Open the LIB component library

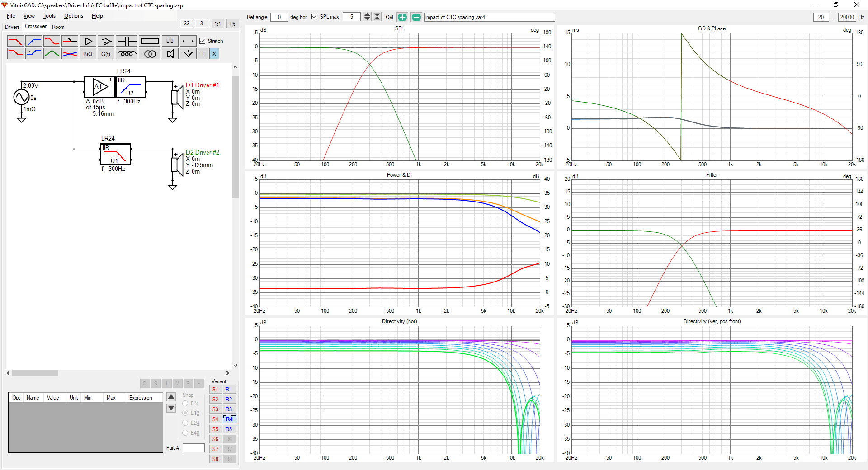170,41
